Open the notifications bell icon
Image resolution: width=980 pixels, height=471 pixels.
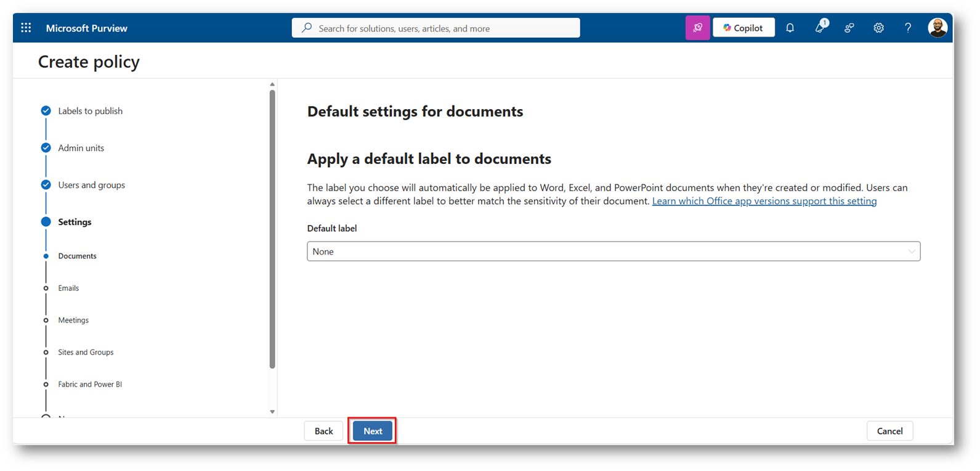click(x=790, y=28)
